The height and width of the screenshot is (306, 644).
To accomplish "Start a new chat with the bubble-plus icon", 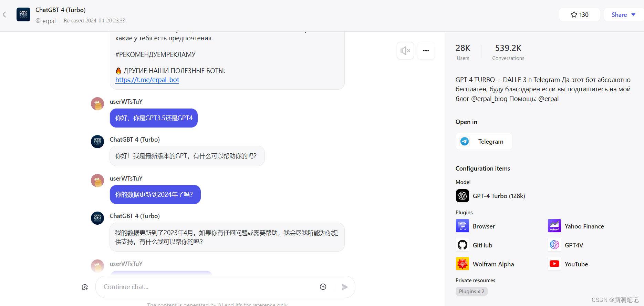I will click(85, 287).
